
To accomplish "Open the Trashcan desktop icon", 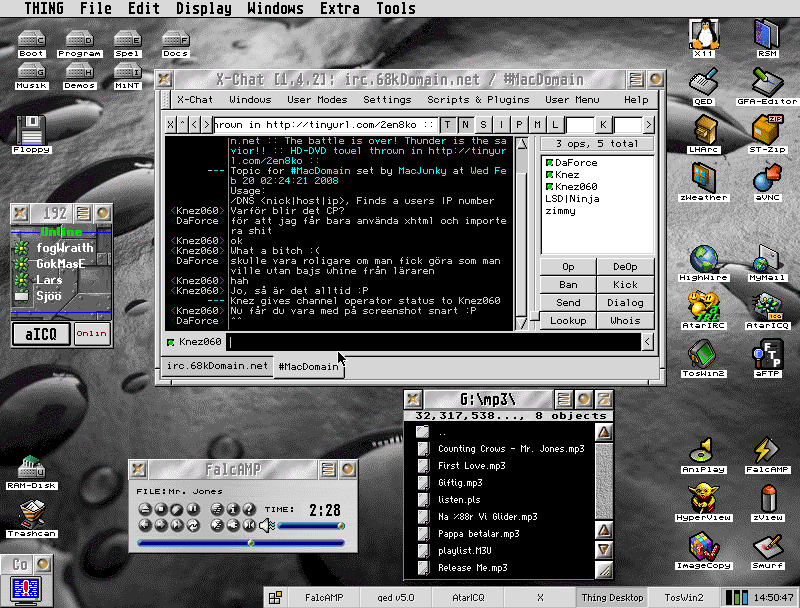I will 32,519.
